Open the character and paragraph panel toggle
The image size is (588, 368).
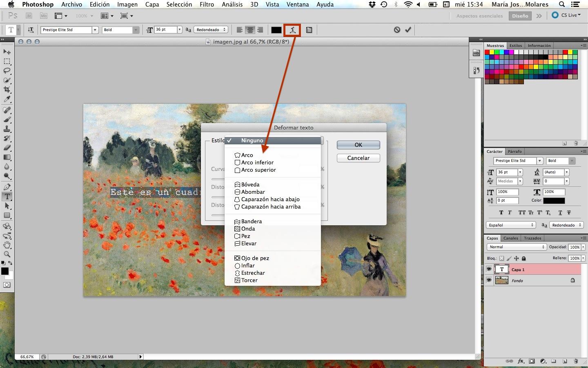click(x=309, y=30)
